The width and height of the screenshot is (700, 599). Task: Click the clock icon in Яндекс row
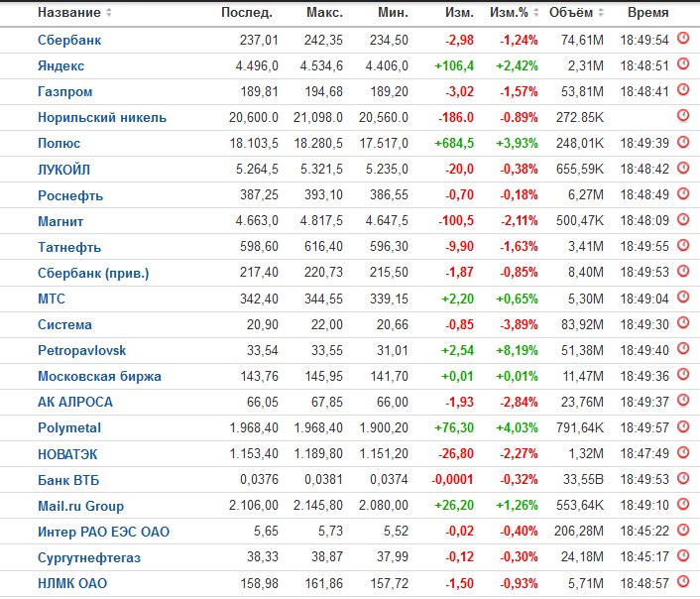coord(683,63)
